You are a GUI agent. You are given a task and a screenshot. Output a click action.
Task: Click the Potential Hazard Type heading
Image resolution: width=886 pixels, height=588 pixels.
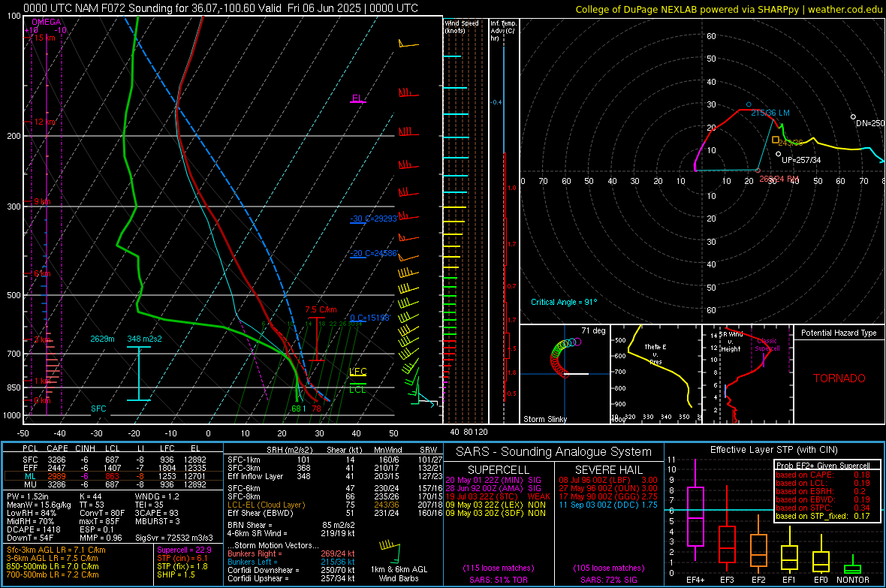click(x=839, y=333)
